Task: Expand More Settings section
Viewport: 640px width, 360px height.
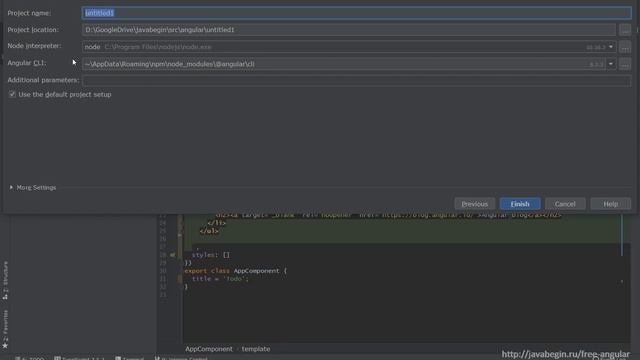Action: tap(33, 188)
